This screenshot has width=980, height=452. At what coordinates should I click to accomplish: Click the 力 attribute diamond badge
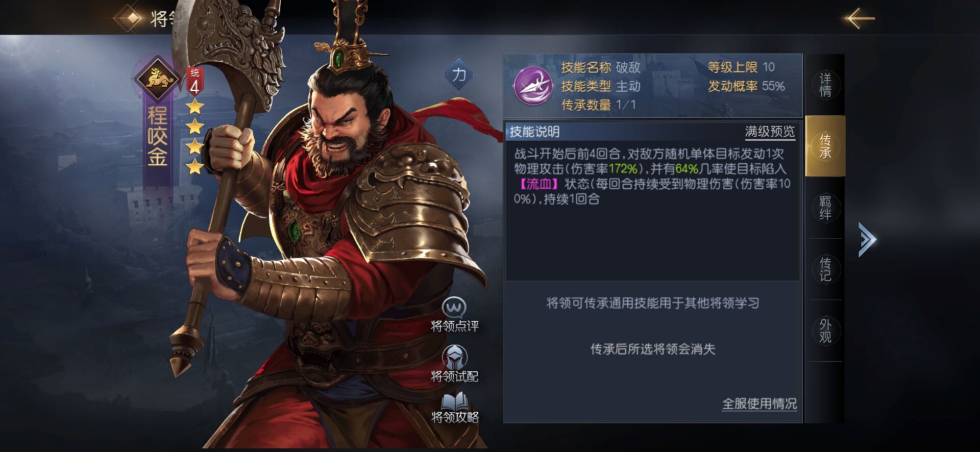(x=458, y=76)
